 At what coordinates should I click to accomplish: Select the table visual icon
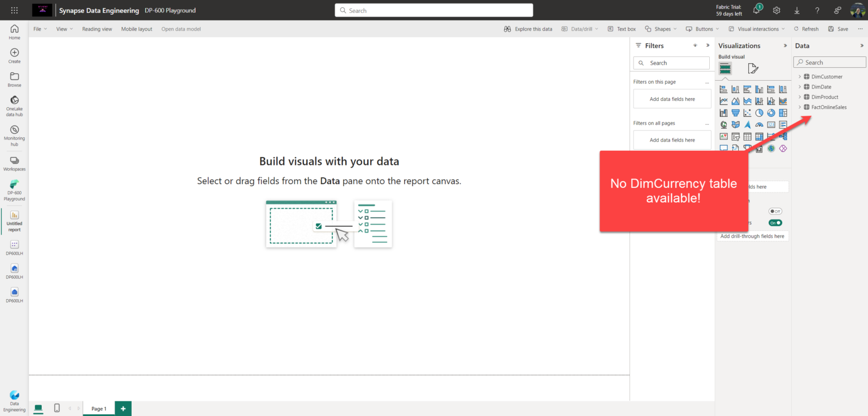(x=748, y=136)
